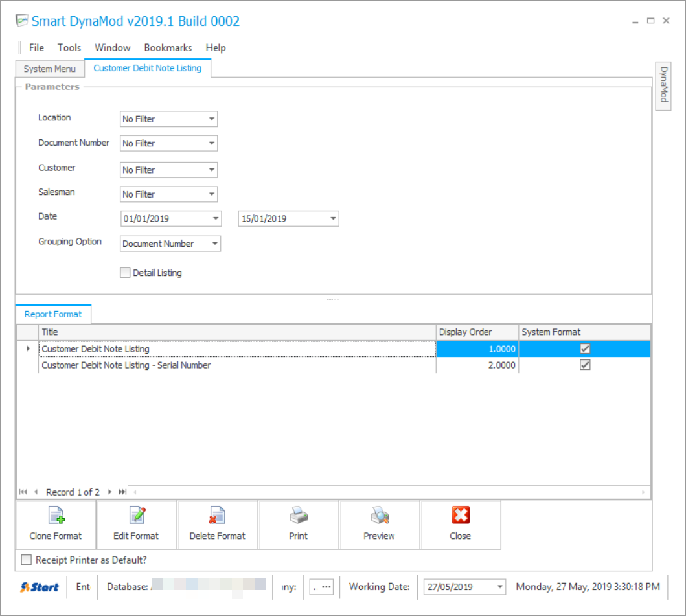Go to last record in navigator

123,492
